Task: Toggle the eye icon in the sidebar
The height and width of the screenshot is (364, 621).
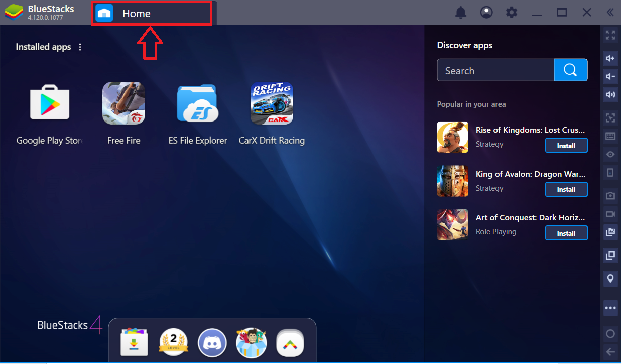Action: point(610,154)
